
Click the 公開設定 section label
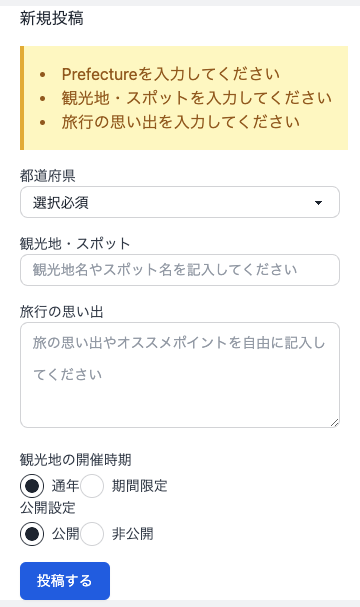tap(48, 508)
